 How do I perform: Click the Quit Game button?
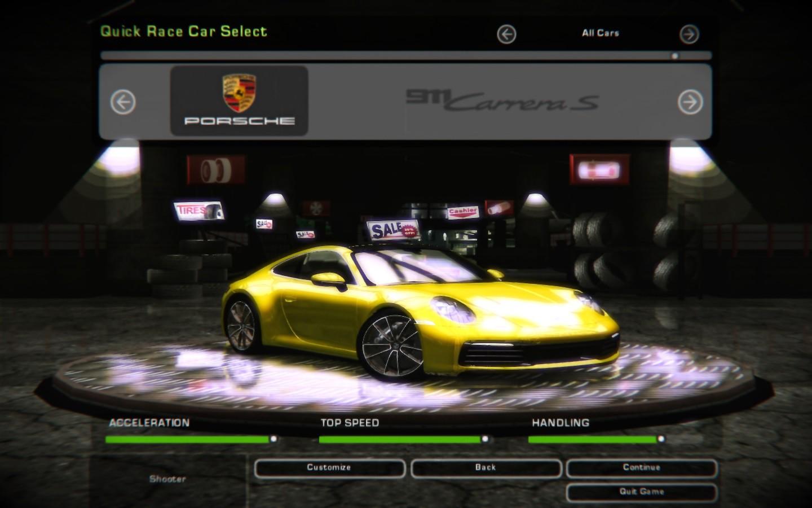click(x=642, y=492)
